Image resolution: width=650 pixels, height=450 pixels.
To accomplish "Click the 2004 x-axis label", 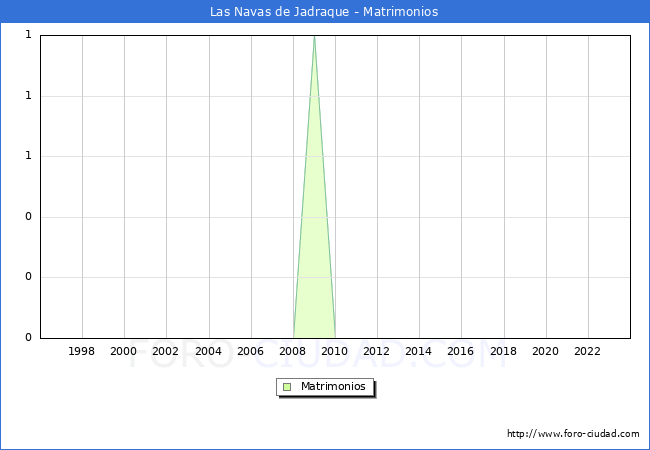I will [208, 351].
